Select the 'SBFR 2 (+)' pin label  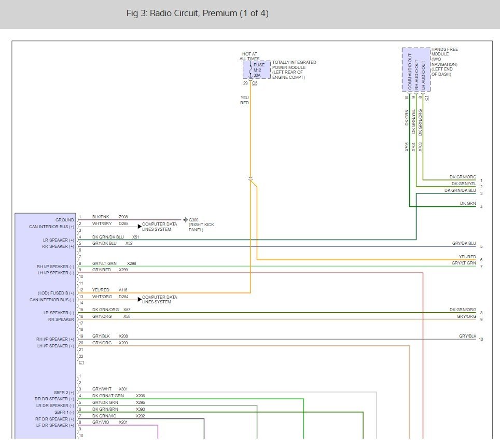point(64,393)
